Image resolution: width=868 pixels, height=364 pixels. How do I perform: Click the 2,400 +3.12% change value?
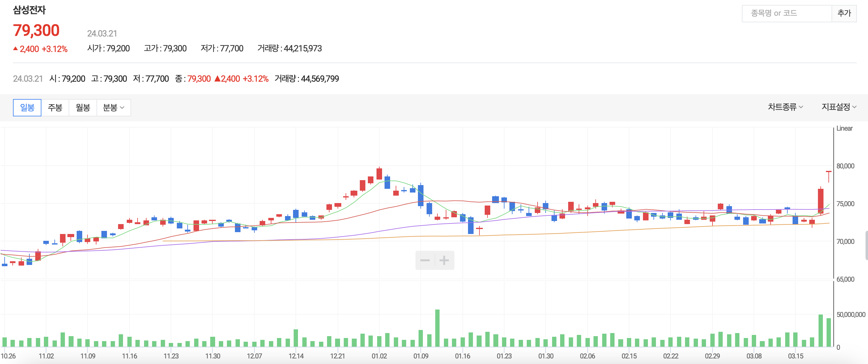(x=40, y=49)
